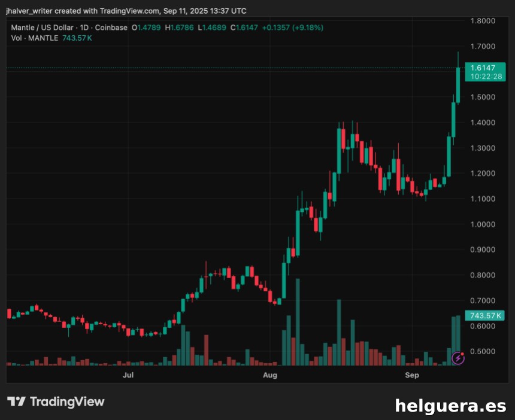The image size is (515, 420).
Task: Click the 0.7000 price axis label
Action: tap(483, 300)
